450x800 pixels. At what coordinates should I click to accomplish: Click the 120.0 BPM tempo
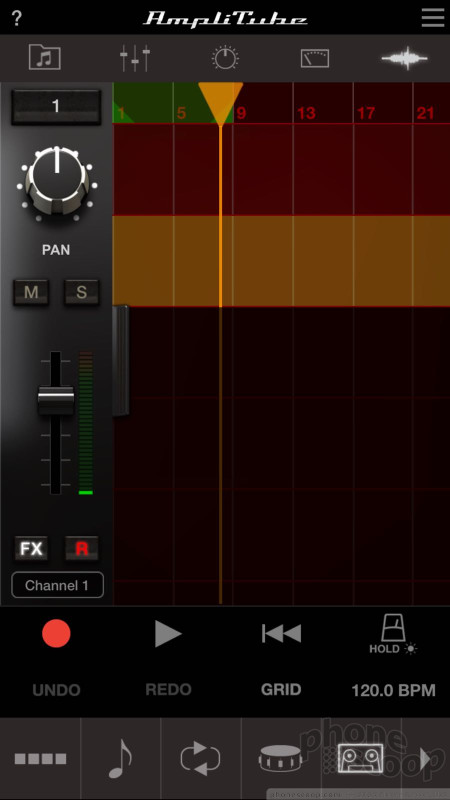(393, 690)
